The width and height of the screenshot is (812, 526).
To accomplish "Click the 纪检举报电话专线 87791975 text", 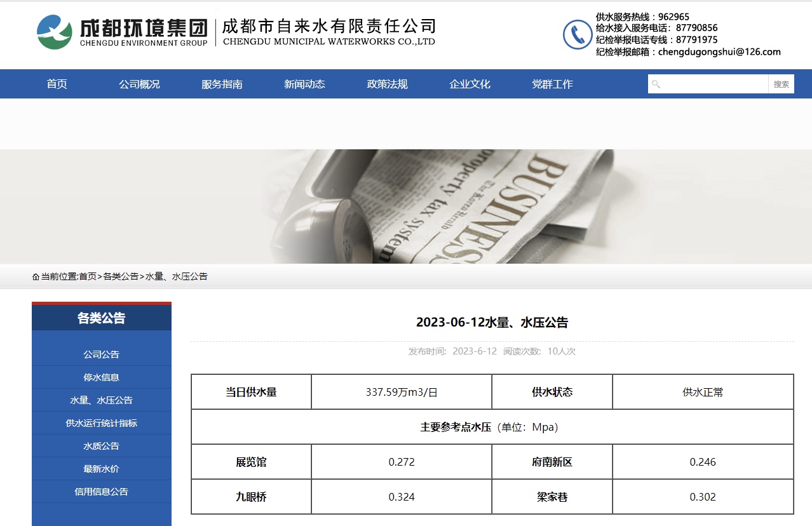I will click(x=657, y=39).
